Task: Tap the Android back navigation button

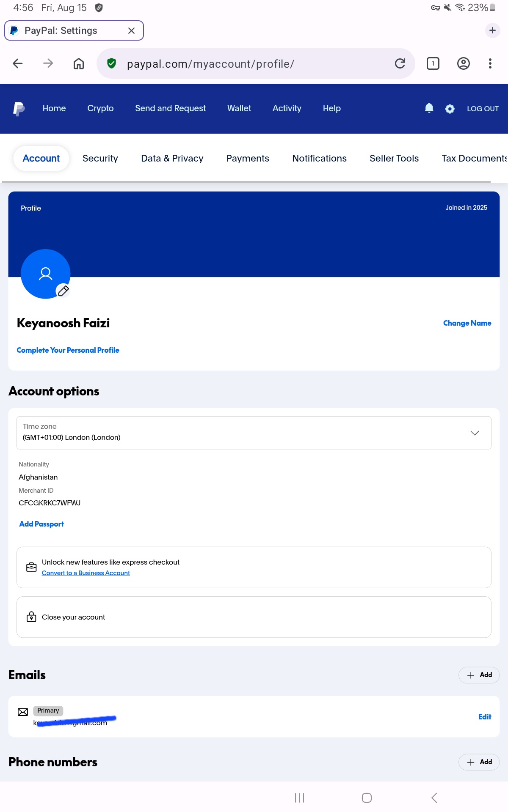Action: pyautogui.click(x=434, y=798)
